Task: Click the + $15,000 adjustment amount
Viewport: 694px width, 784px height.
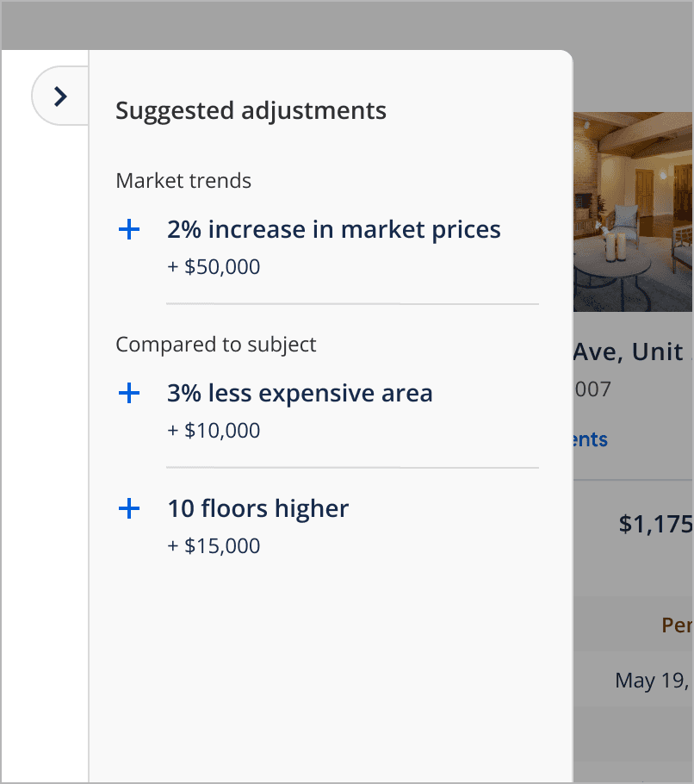Action: tap(214, 546)
